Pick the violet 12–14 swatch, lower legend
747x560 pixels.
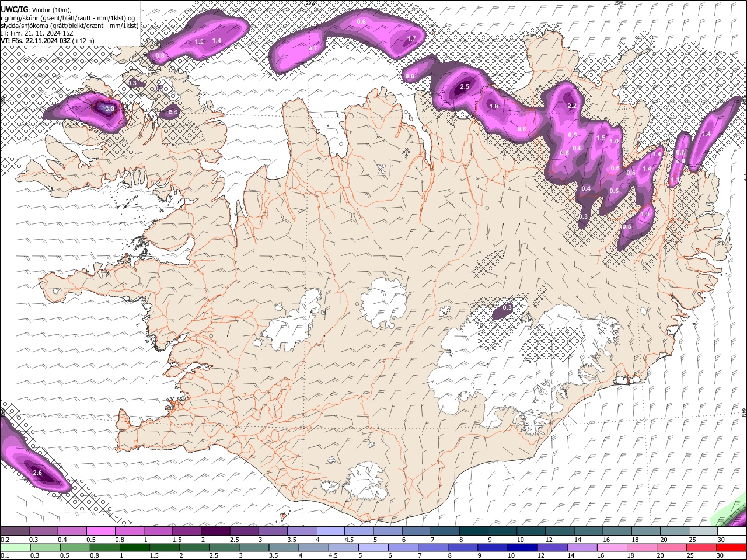(x=552, y=547)
